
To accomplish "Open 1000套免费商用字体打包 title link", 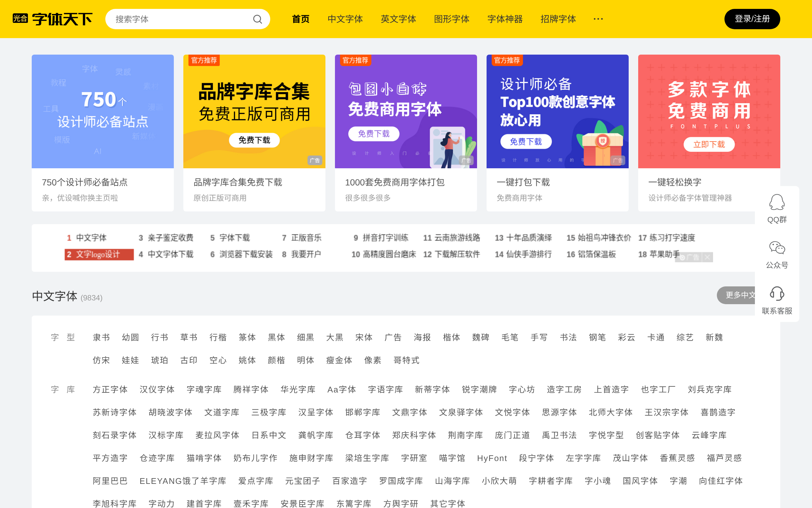I will click(395, 182).
